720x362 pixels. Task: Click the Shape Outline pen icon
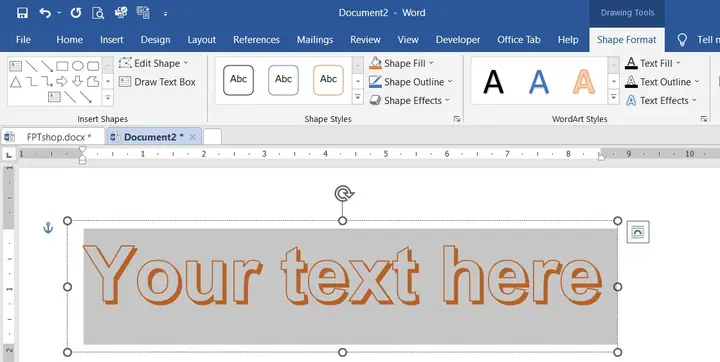pyautogui.click(x=375, y=82)
